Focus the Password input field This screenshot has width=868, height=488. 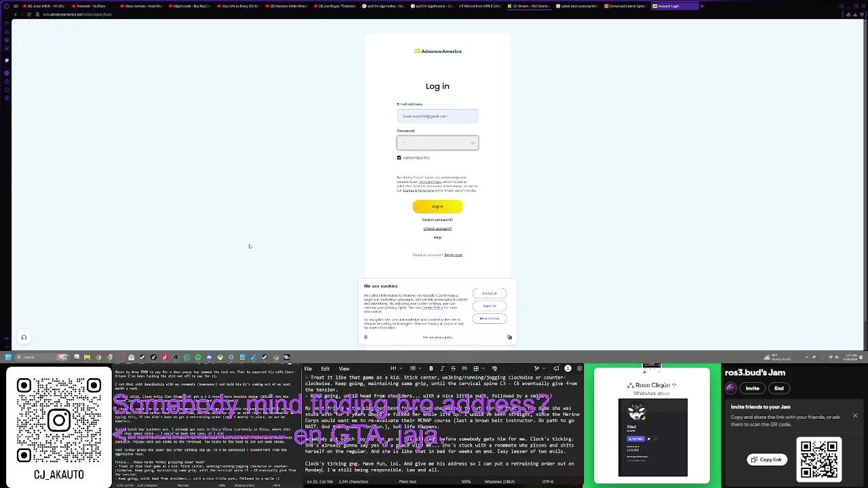point(437,143)
